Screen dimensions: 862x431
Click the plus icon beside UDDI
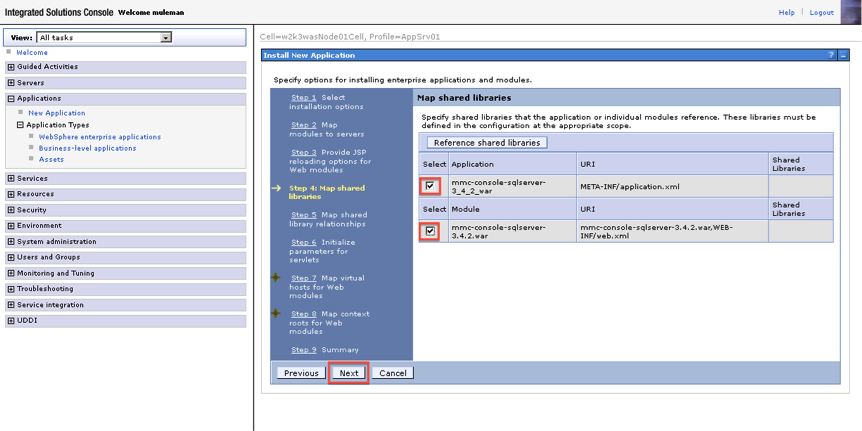tap(11, 321)
